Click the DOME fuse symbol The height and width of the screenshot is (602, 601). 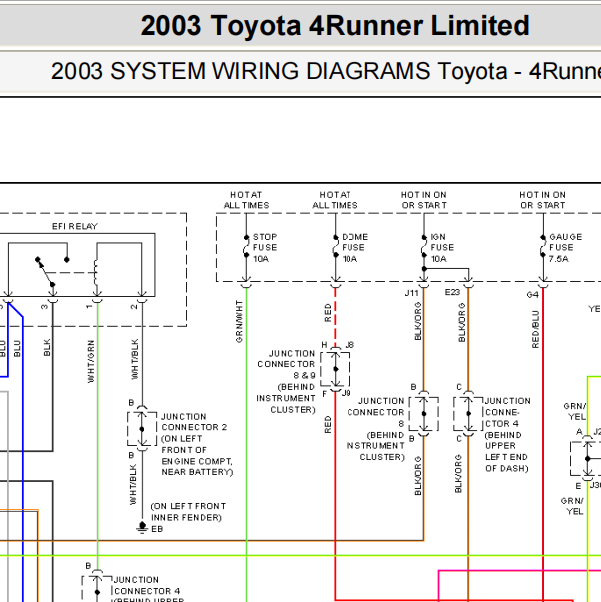click(335, 246)
